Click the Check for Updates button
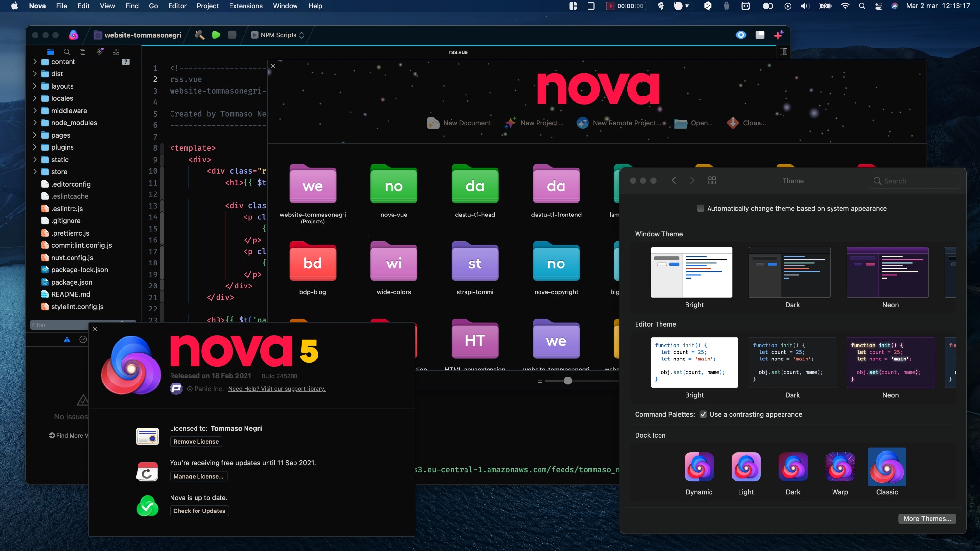This screenshot has height=551, width=980. pyautogui.click(x=199, y=511)
